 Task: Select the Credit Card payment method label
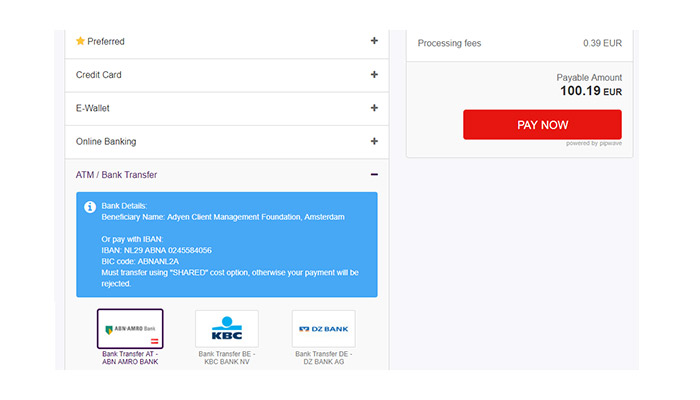pyautogui.click(x=99, y=75)
